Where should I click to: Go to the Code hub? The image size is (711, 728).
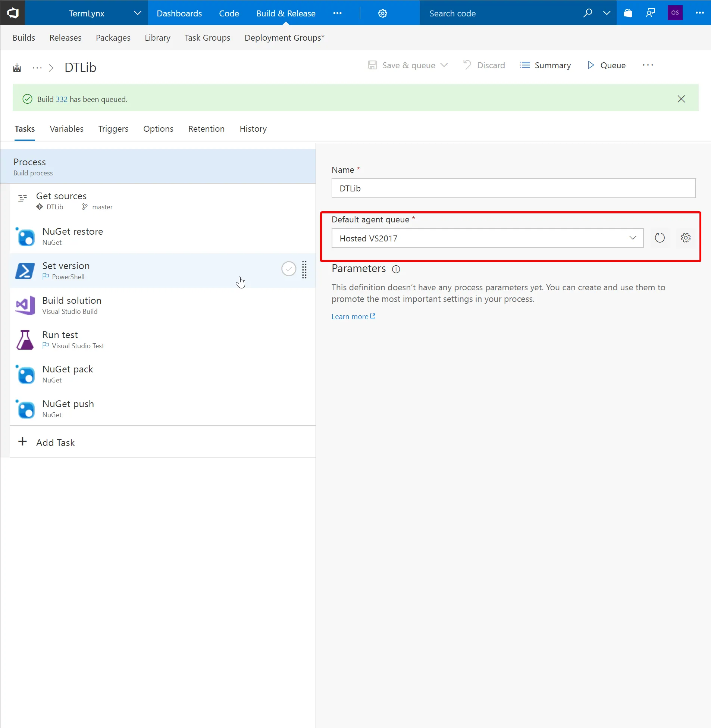pyautogui.click(x=229, y=13)
